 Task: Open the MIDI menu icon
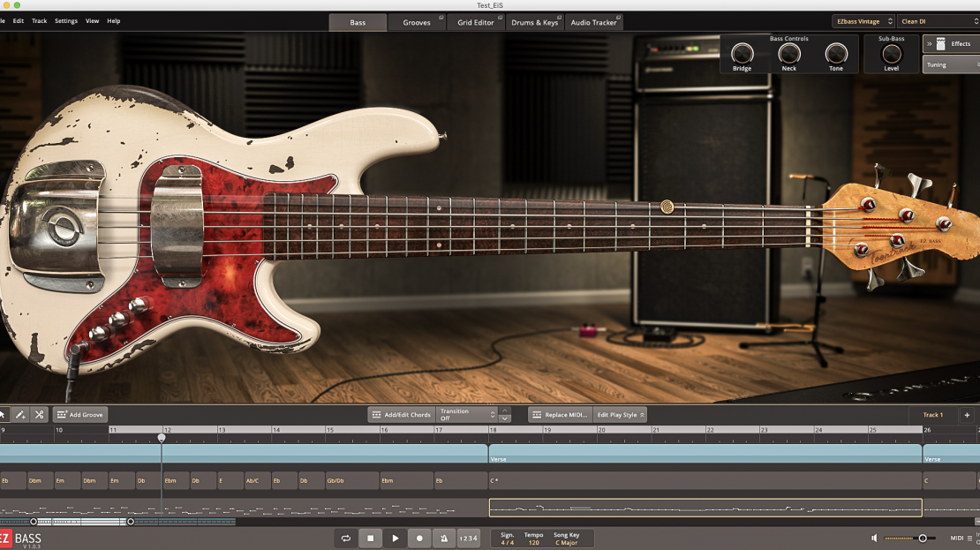[970, 538]
